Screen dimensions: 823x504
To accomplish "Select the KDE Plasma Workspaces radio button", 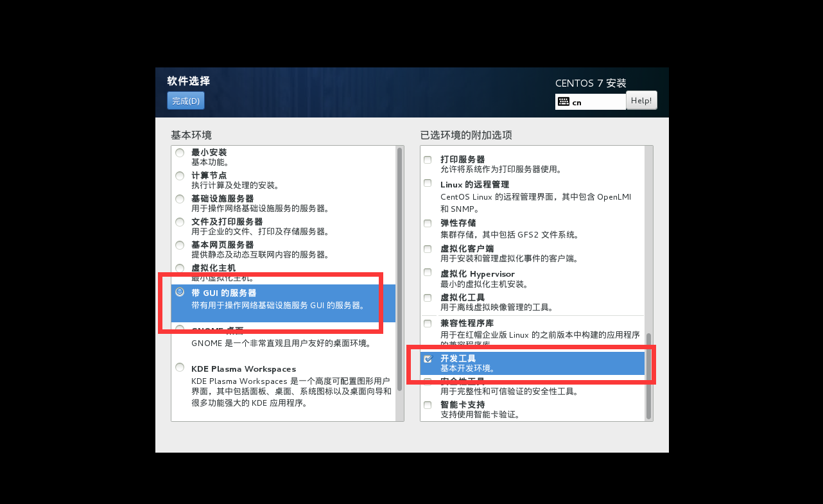I will (180, 367).
